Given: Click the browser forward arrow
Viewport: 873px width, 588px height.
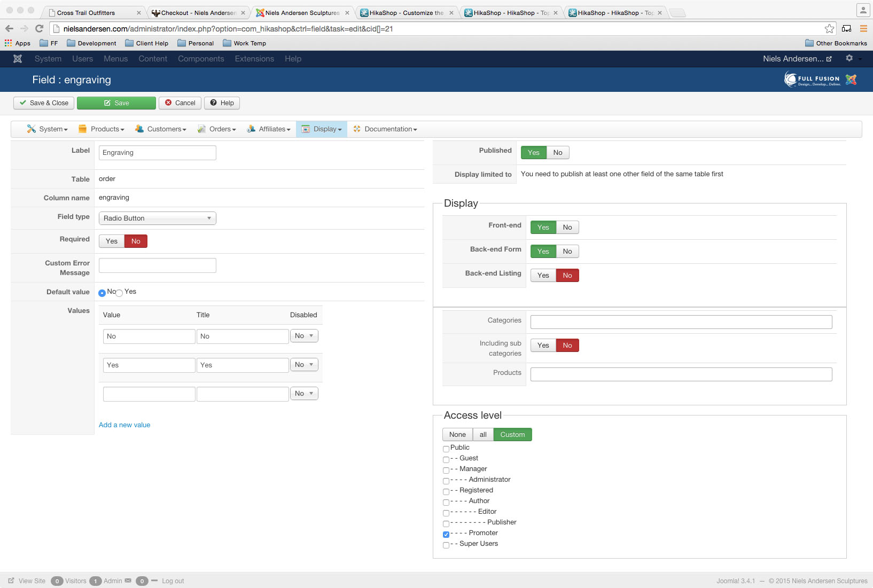Looking at the screenshot, I should click(x=24, y=28).
